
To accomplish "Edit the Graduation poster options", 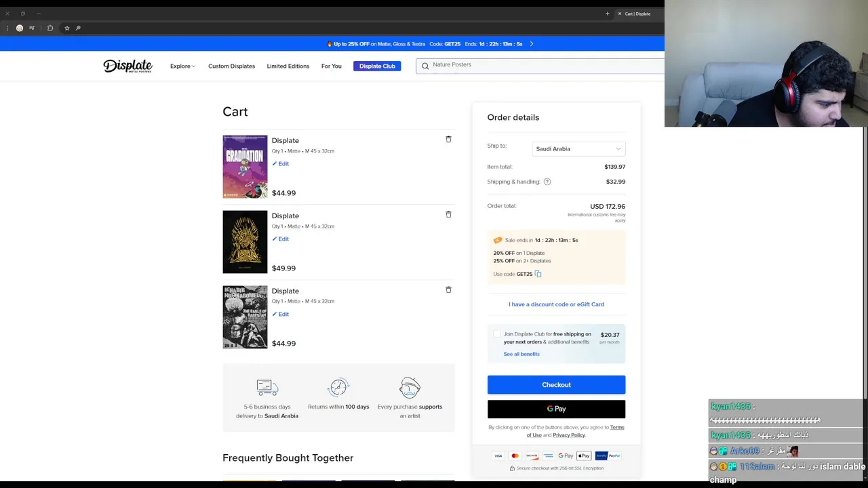I will click(x=281, y=163).
